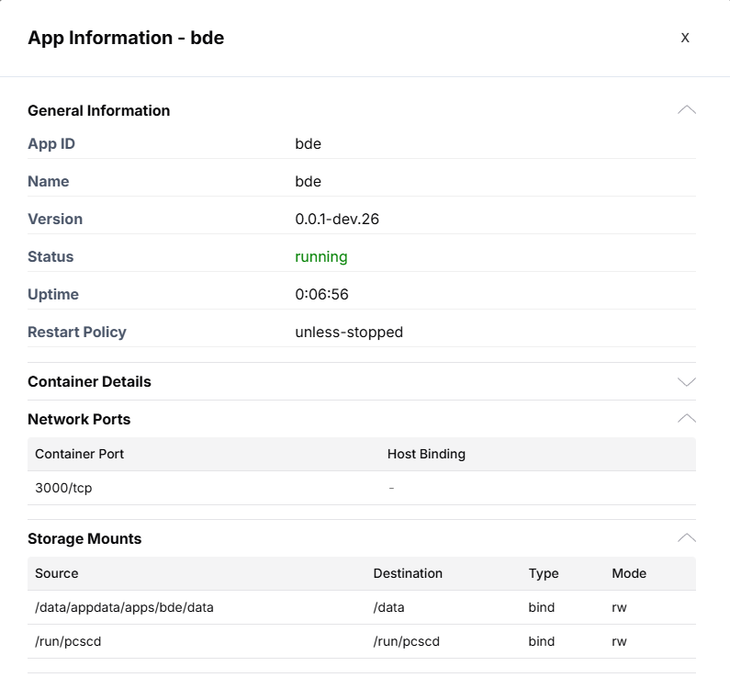Select the /run/pcscd destination cell
The height and width of the screenshot is (700, 730).
(x=407, y=642)
